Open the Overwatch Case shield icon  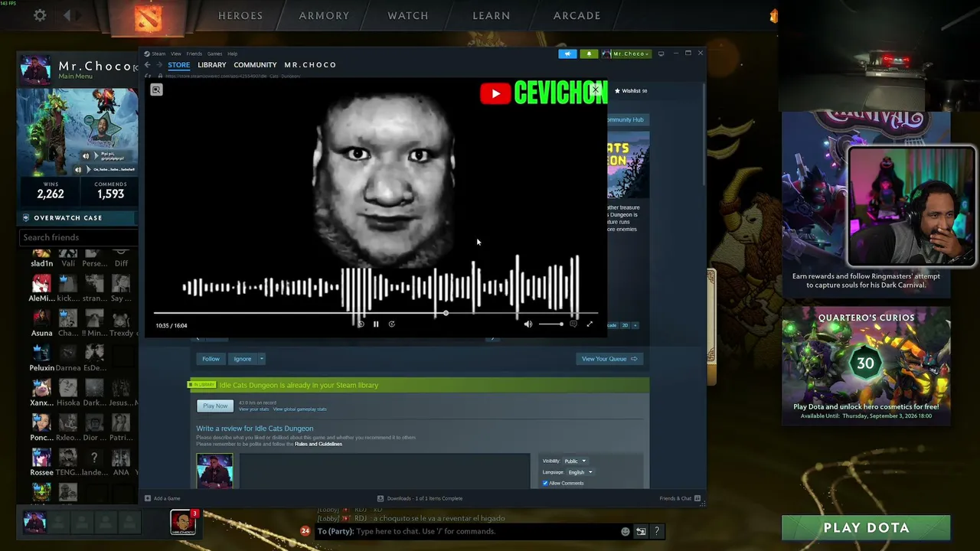[x=26, y=217]
